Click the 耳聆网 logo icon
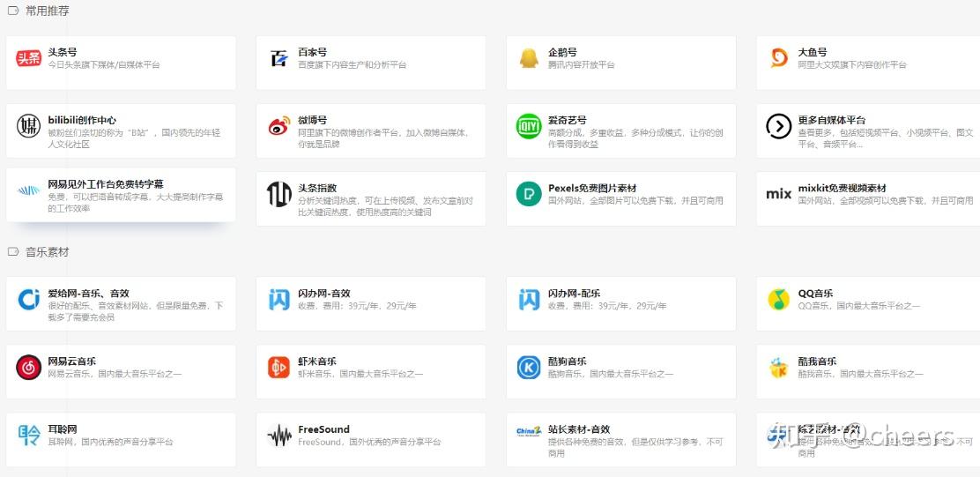The height and width of the screenshot is (477, 980). tap(29, 436)
